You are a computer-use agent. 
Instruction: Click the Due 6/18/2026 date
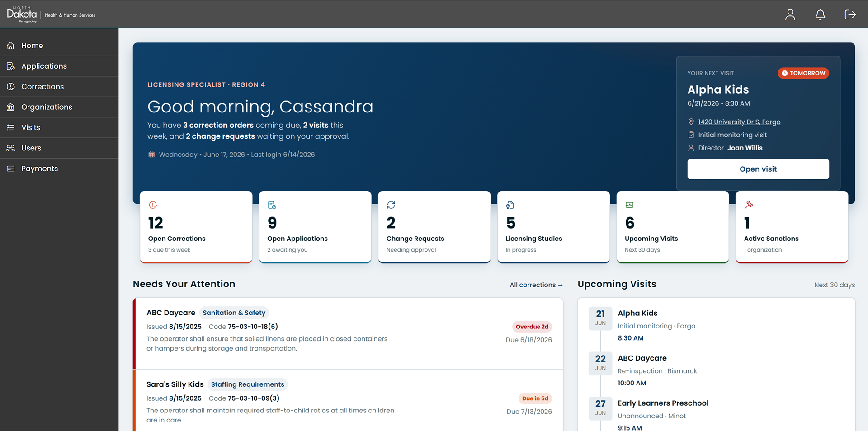[528, 340]
